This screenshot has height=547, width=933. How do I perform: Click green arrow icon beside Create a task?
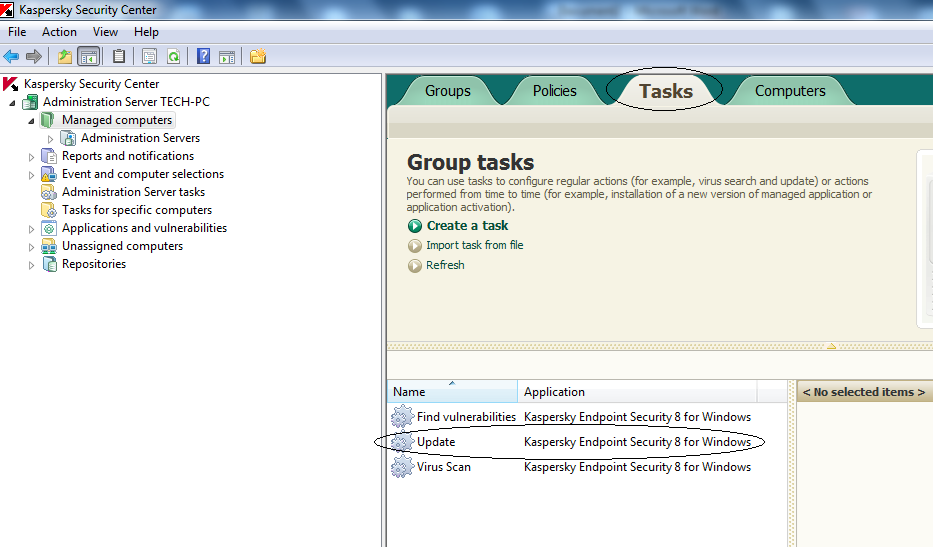[x=415, y=226]
